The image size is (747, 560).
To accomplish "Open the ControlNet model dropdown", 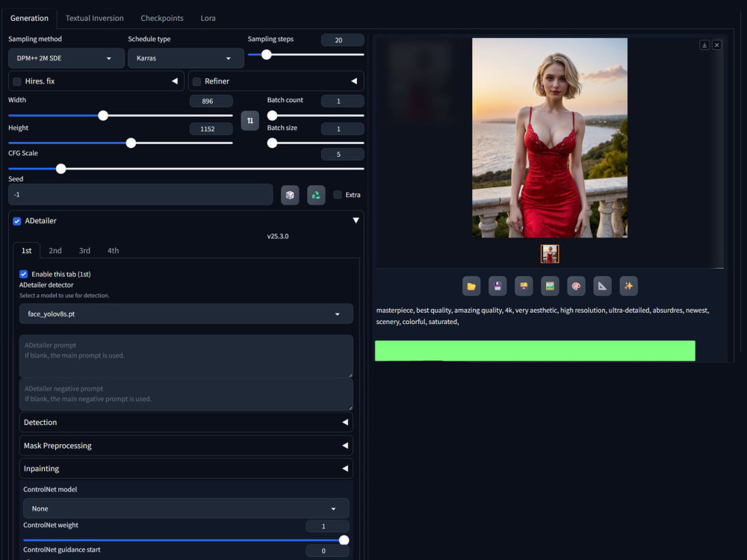I will (x=186, y=508).
